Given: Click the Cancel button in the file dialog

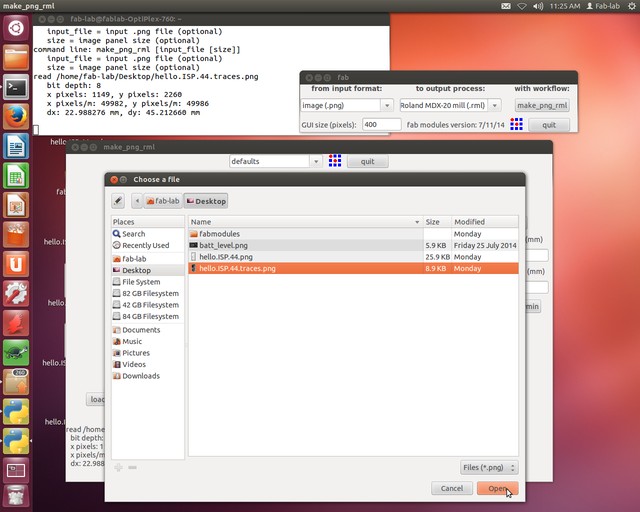Looking at the screenshot, I should pos(452,488).
